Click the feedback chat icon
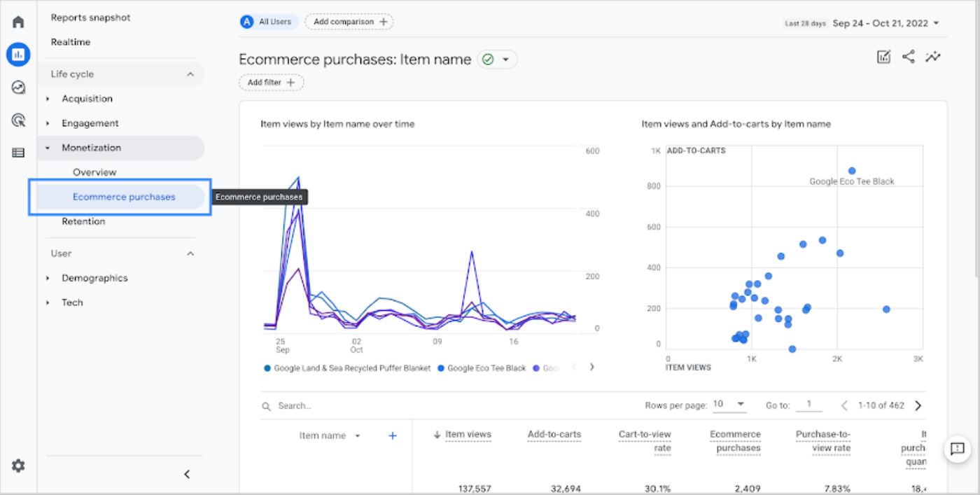The width and height of the screenshot is (980, 495). pyautogui.click(x=958, y=449)
